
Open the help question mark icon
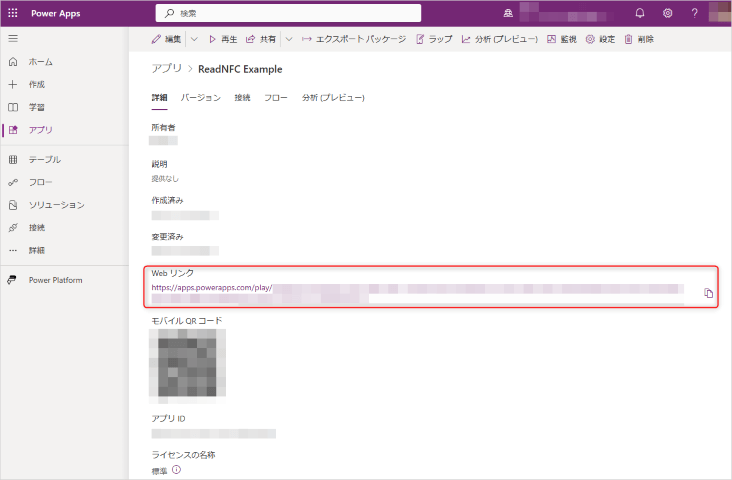pos(695,13)
